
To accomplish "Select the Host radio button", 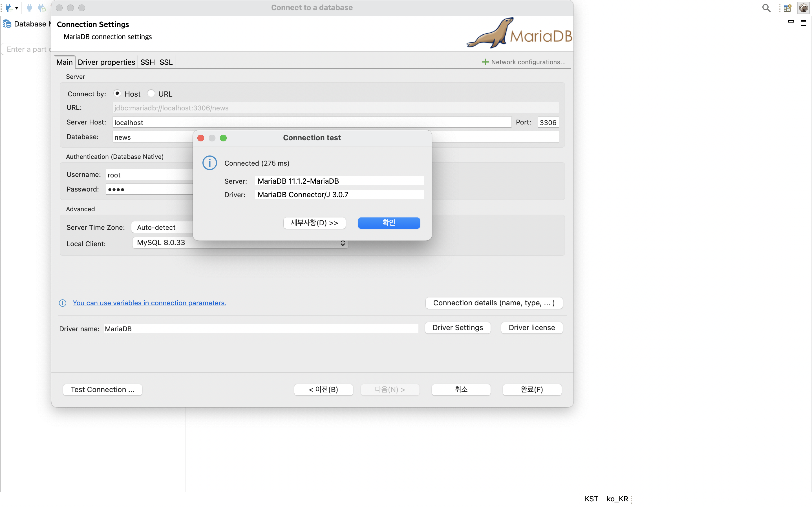I will point(118,93).
